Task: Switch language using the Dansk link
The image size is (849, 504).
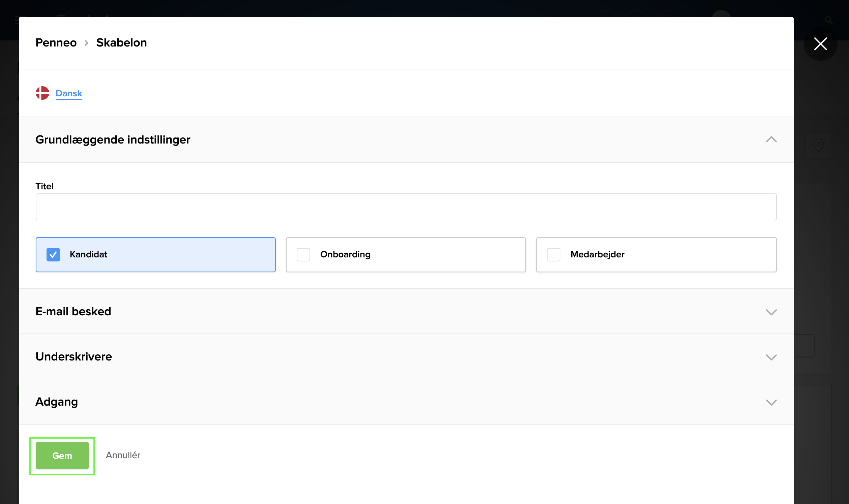Action: [69, 93]
